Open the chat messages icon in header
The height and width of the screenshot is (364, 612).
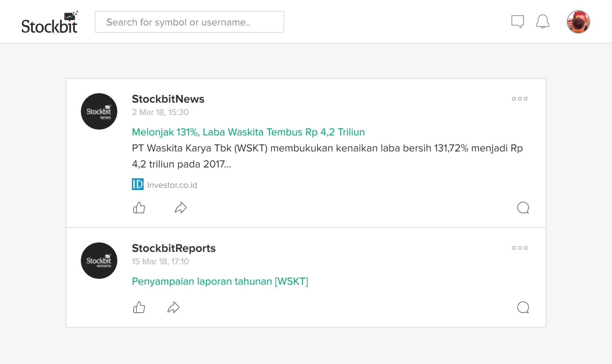click(517, 21)
